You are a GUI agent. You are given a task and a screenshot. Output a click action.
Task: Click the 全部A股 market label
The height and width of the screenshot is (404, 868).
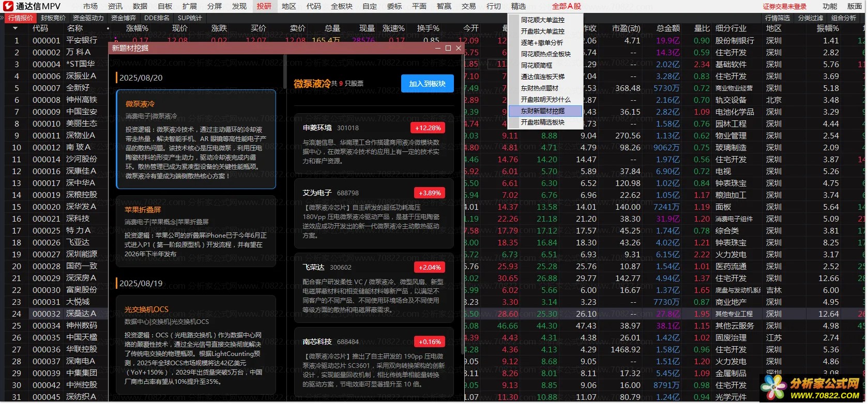567,6
